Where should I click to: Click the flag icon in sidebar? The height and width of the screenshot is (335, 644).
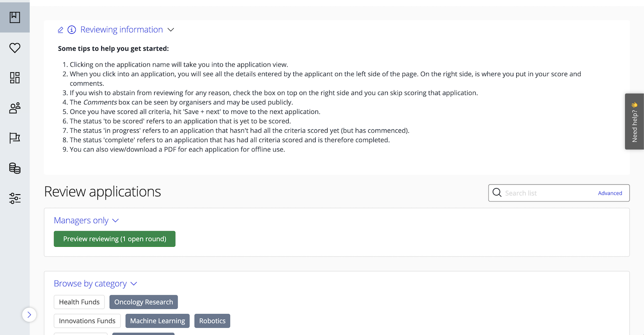tap(15, 138)
